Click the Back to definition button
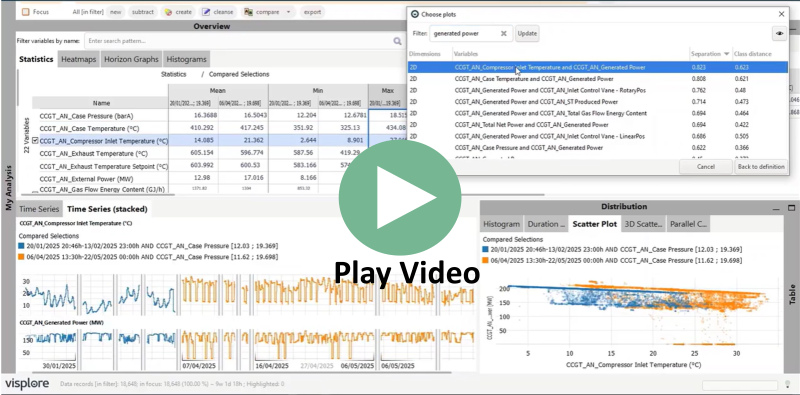Image resolution: width=800 pixels, height=395 pixels. point(761,166)
